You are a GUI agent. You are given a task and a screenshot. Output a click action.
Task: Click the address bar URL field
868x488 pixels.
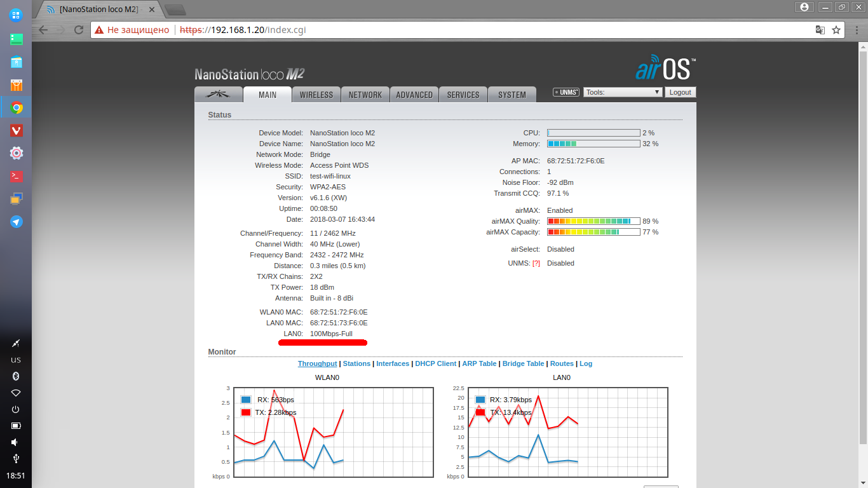pyautogui.click(x=445, y=30)
